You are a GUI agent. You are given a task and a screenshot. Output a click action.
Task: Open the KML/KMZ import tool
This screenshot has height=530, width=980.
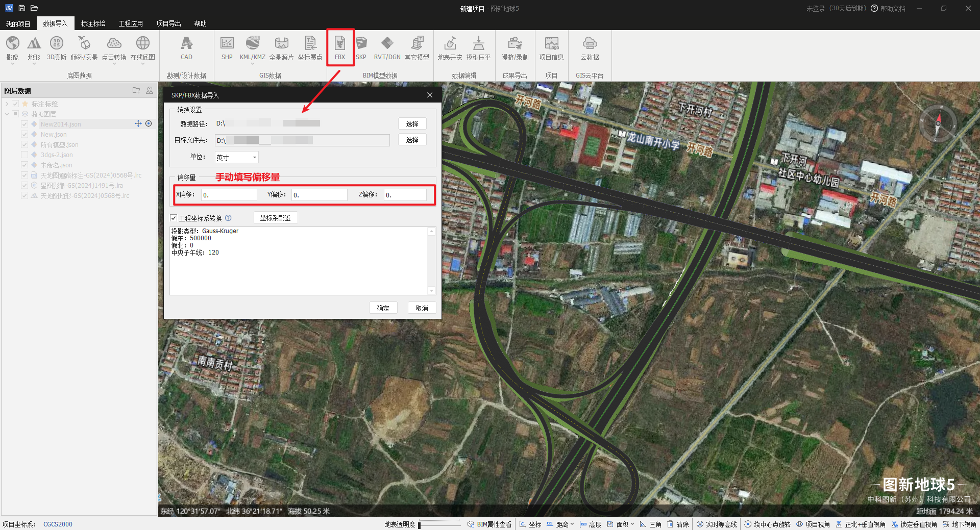pos(252,48)
